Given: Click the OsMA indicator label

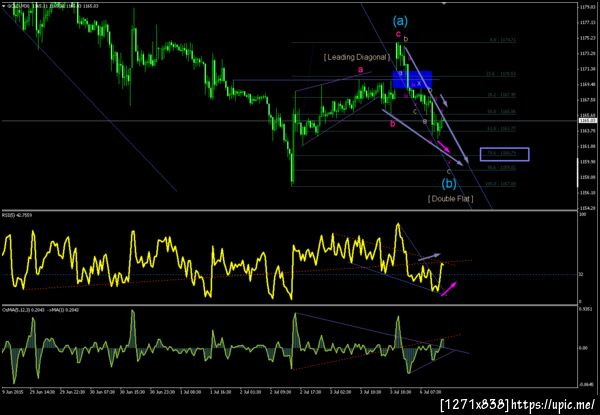Looking at the screenshot, I should click(41, 310).
